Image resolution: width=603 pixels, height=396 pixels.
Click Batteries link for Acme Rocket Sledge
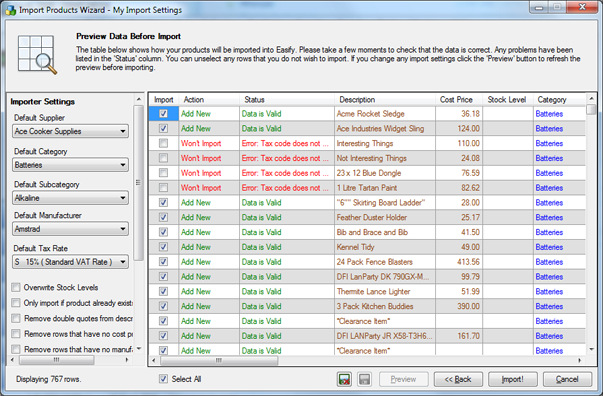click(549, 114)
